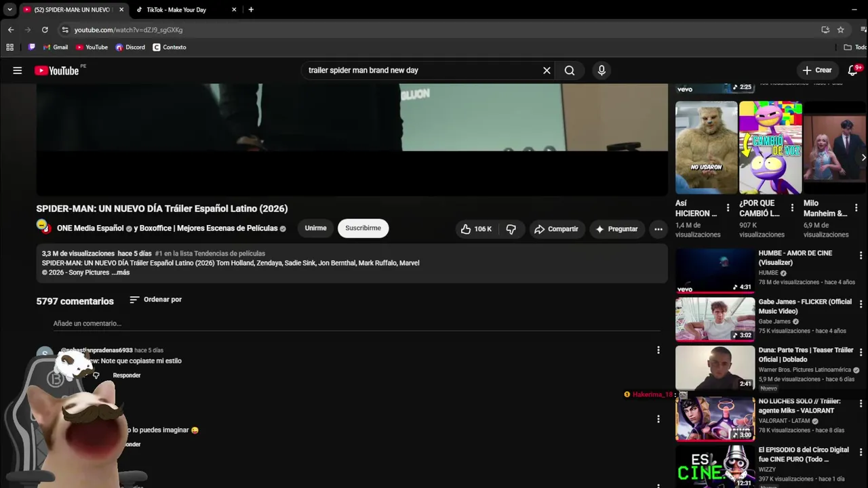
Task: Expand the description with ...más
Action: (x=120, y=272)
